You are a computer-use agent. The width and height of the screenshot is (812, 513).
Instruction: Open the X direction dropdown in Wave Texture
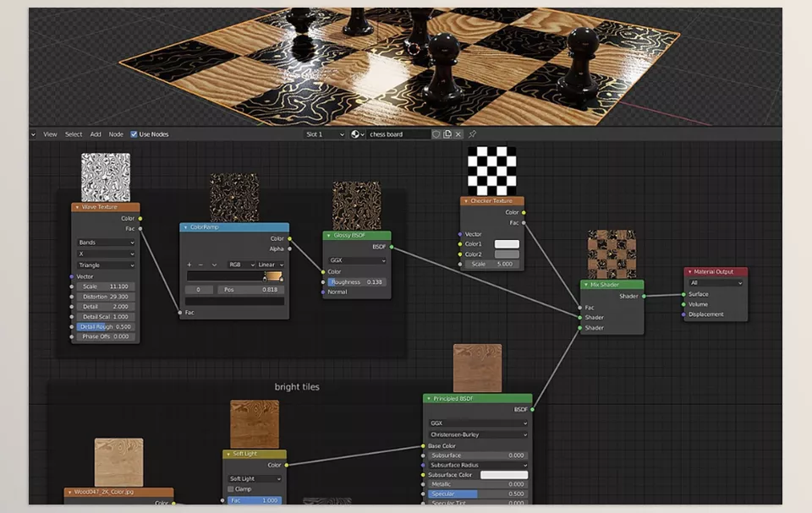(107, 254)
